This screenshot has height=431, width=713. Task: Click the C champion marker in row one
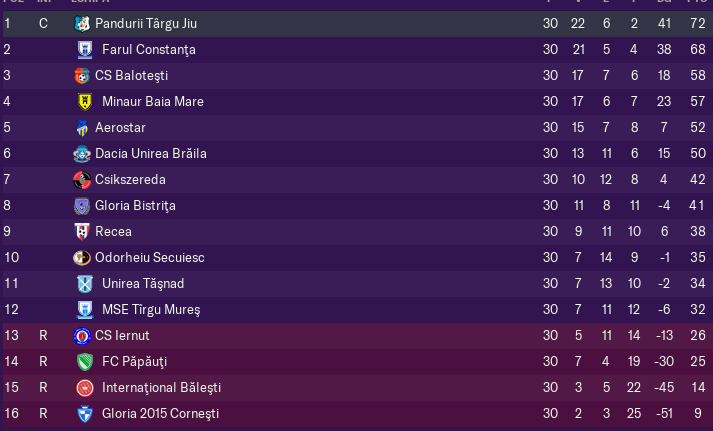tap(43, 24)
